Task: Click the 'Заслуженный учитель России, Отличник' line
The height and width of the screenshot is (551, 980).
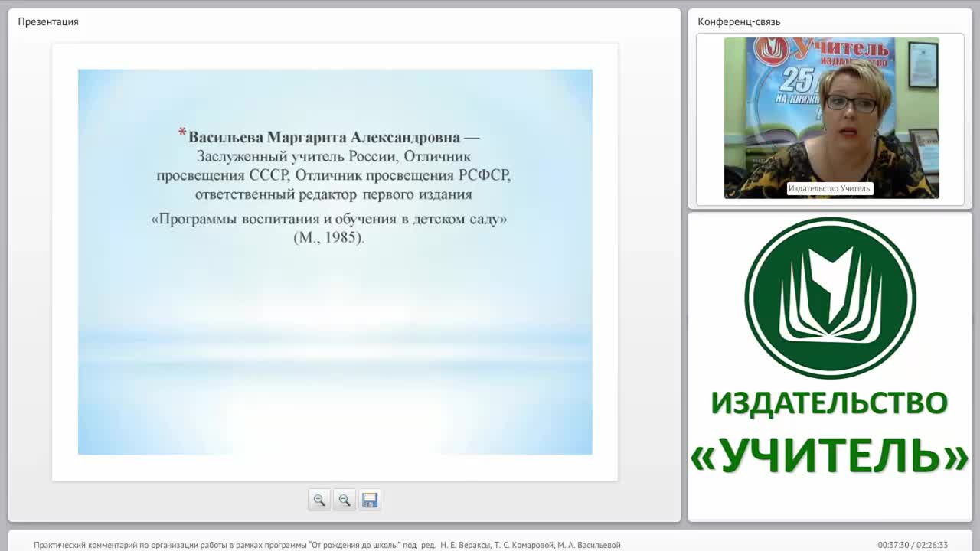Action: pos(334,156)
